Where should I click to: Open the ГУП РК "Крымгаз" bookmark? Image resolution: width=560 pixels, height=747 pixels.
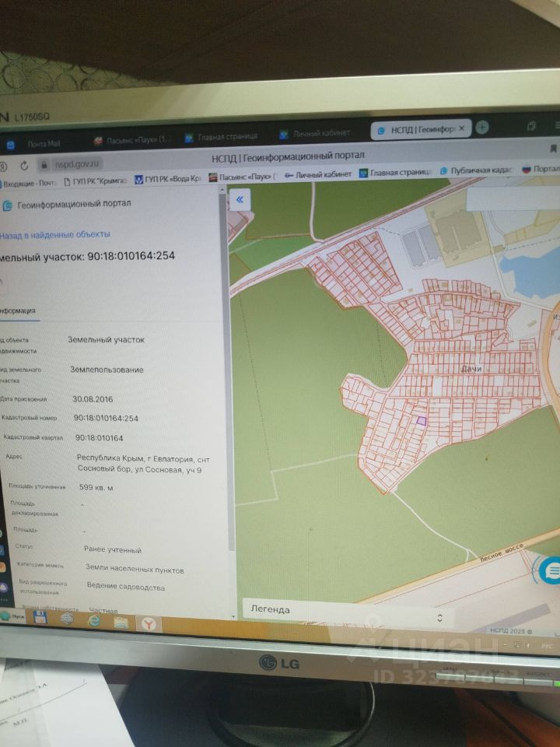tap(95, 181)
